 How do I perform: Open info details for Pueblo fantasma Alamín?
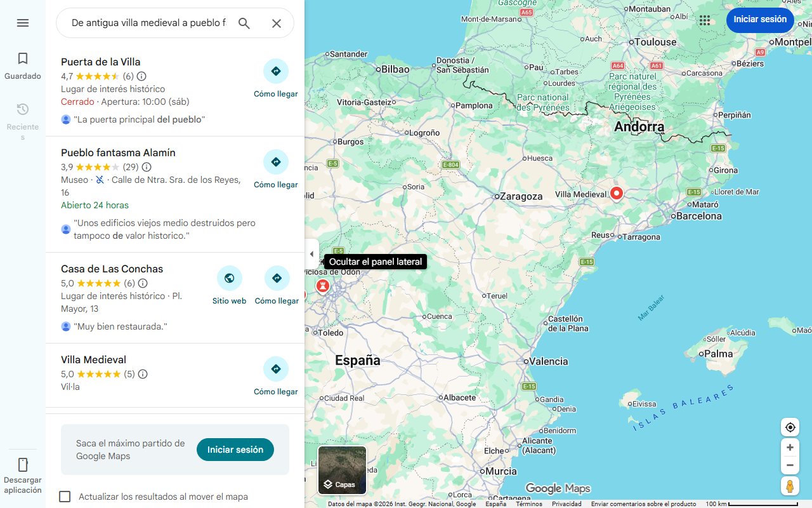pyautogui.click(x=147, y=167)
